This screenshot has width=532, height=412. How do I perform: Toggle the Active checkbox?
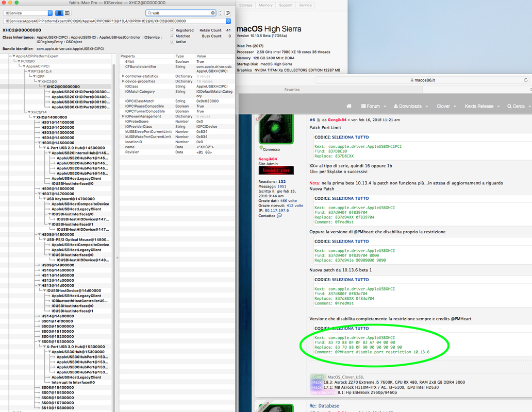coord(172,42)
